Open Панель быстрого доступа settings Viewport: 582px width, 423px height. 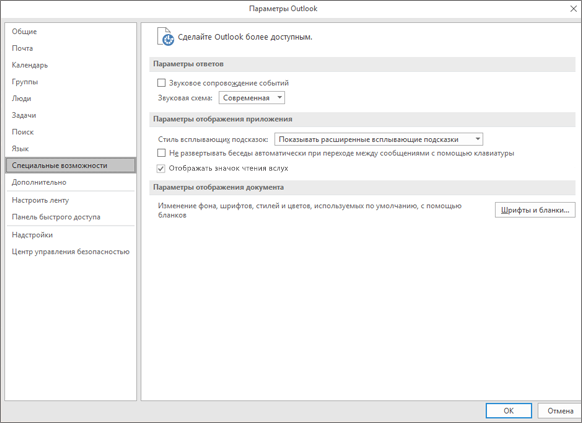tap(71, 217)
